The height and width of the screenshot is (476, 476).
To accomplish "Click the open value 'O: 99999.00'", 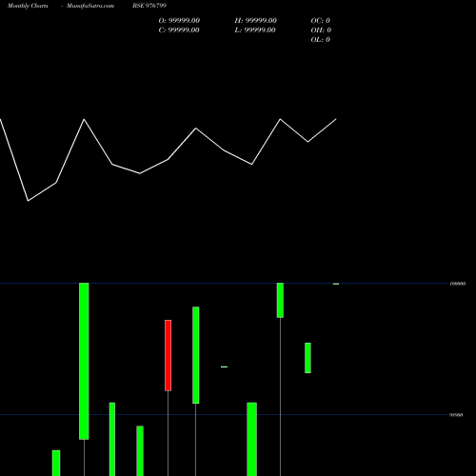I will click(x=179, y=21).
